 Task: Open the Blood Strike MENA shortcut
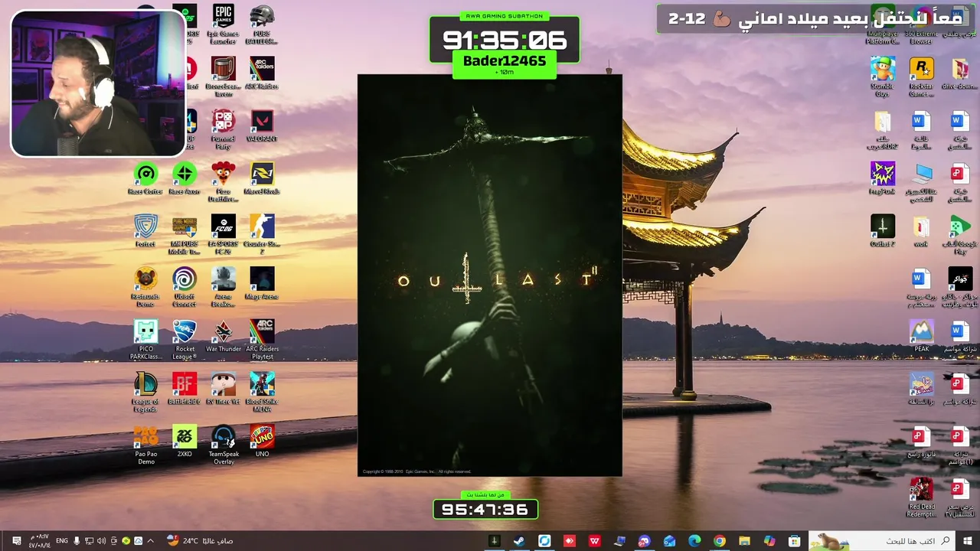click(x=262, y=393)
